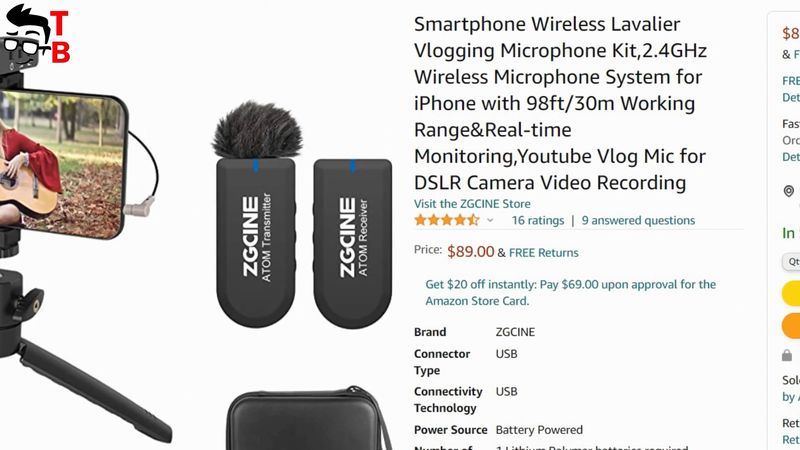Screen dimensions: 800x450
Task: Click the $89.00 price
Action: point(470,252)
